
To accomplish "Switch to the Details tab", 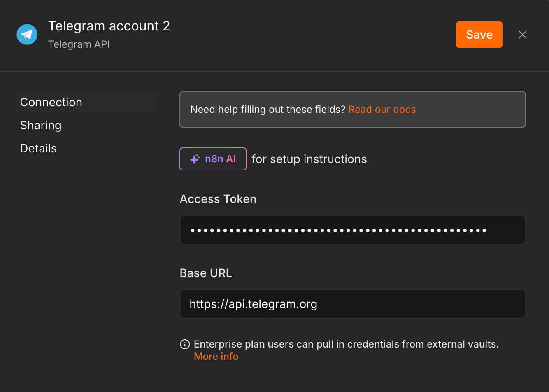I will [38, 148].
